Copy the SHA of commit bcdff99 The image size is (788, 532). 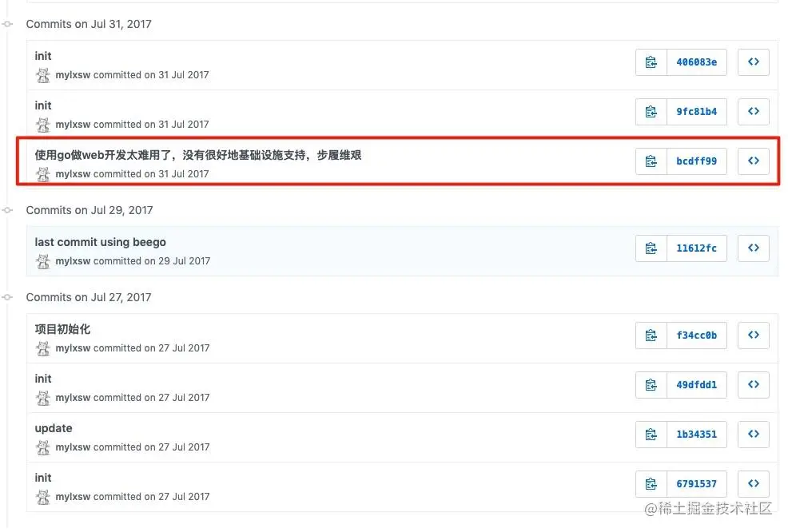coord(651,161)
